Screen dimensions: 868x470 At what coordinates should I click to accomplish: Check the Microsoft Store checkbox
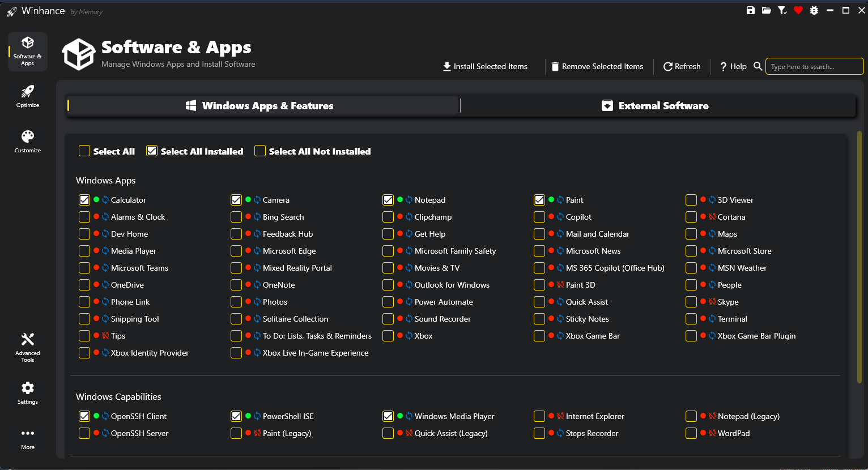[x=691, y=251]
